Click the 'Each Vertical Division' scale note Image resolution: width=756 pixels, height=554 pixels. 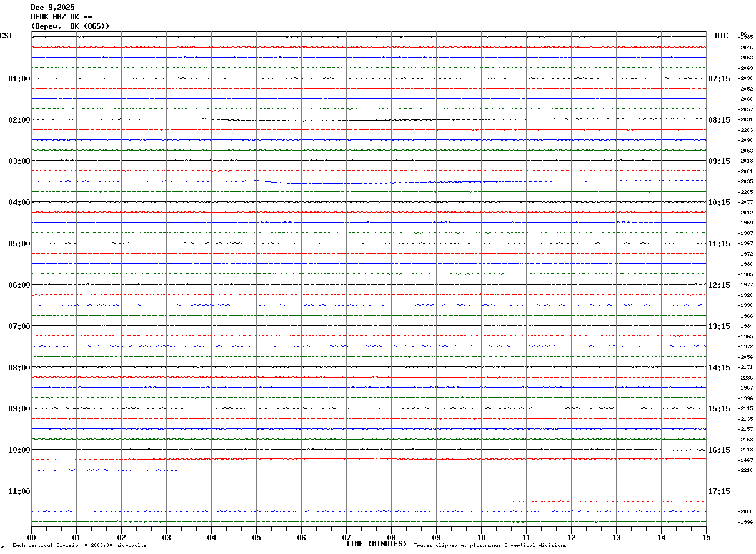[79, 546]
